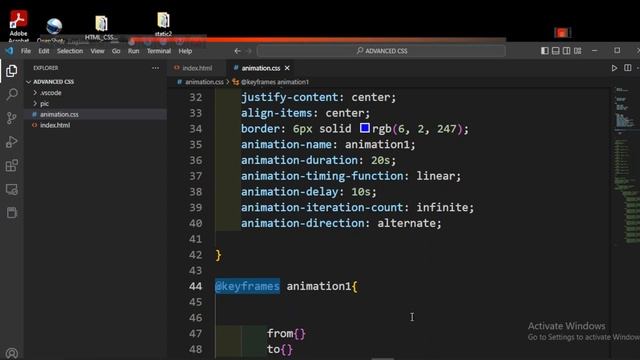Viewport: 640px width, 360px height.
Task: Open the HTML_CSS folder on desktop
Action: click(101, 28)
